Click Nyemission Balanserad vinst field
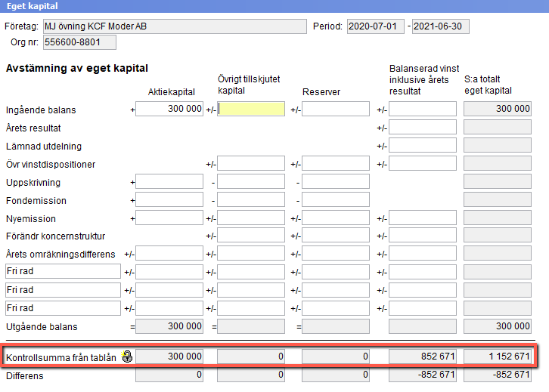This screenshot has width=549, height=392. pyautogui.click(x=423, y=218)
